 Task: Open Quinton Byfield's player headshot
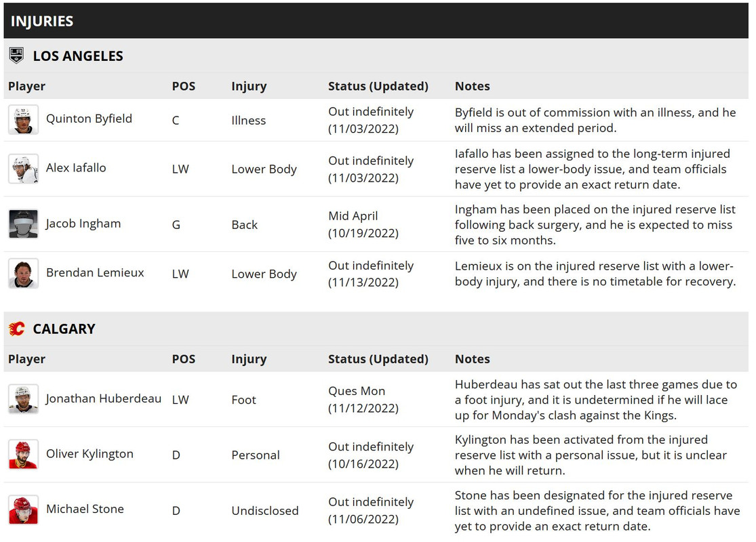pos(23,120)
